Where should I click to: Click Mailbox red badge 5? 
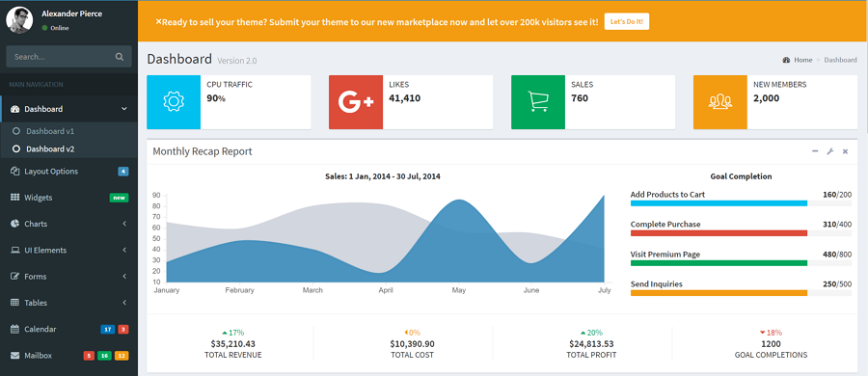pos(89,356)
